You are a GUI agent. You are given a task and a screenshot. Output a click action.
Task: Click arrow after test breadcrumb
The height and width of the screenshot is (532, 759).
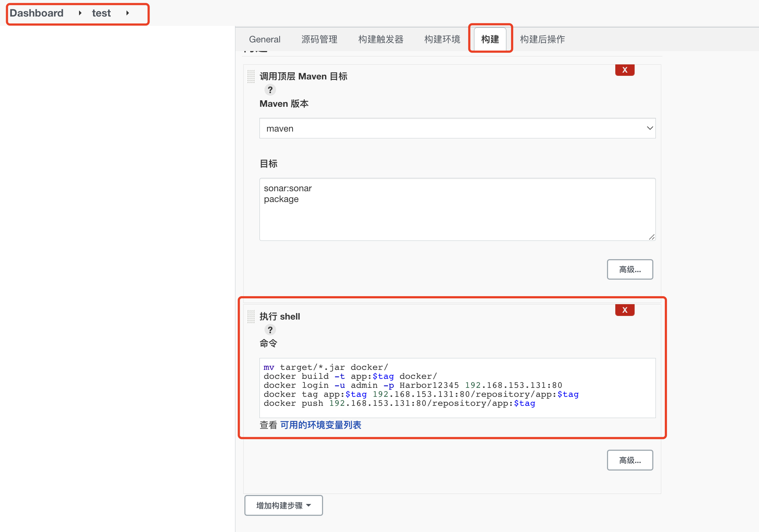click(x=128, y=13)
